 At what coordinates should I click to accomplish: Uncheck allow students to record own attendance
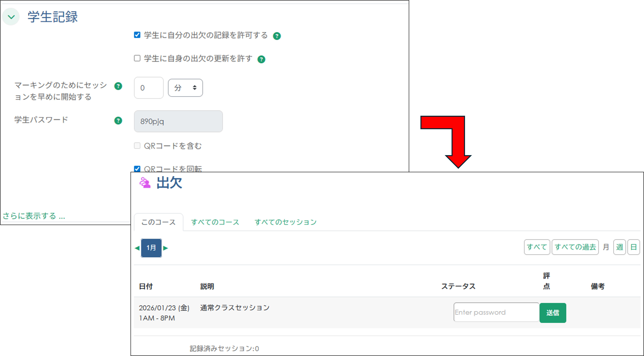(137, 35)
